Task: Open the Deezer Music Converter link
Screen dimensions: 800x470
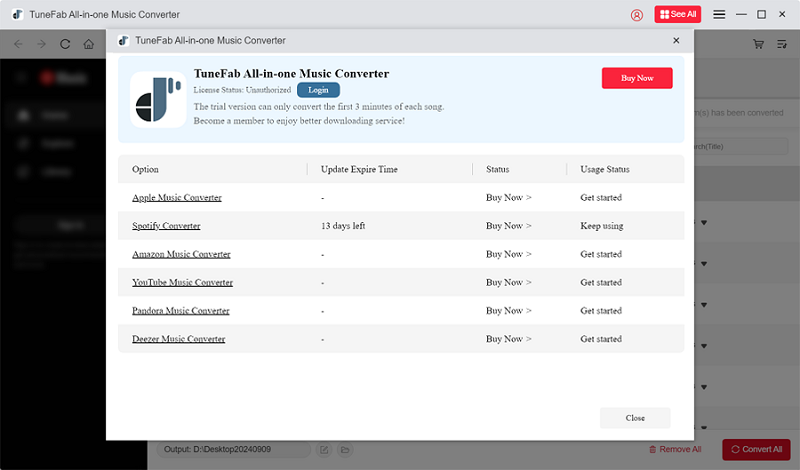Action: [x=178, y=339]
